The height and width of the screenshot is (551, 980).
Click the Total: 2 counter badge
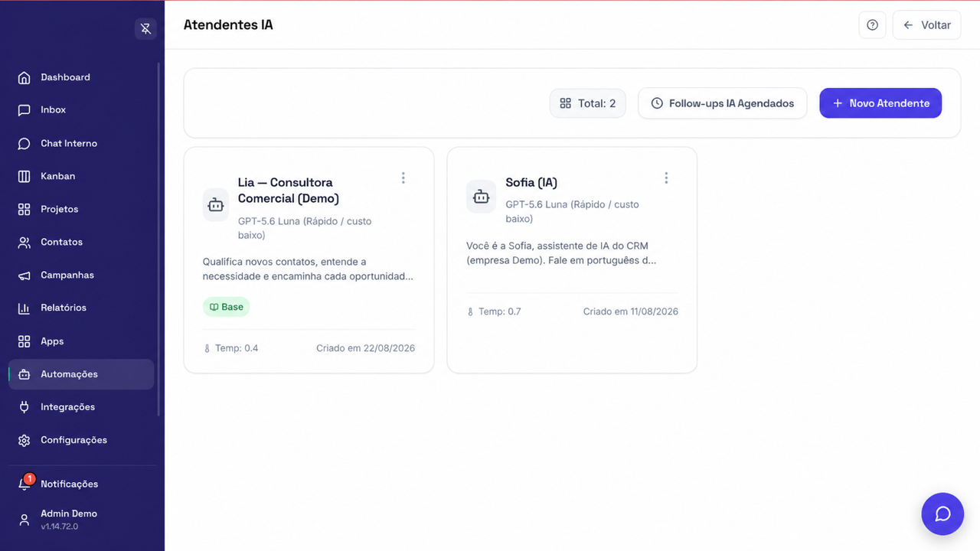(x=587, y=103)
